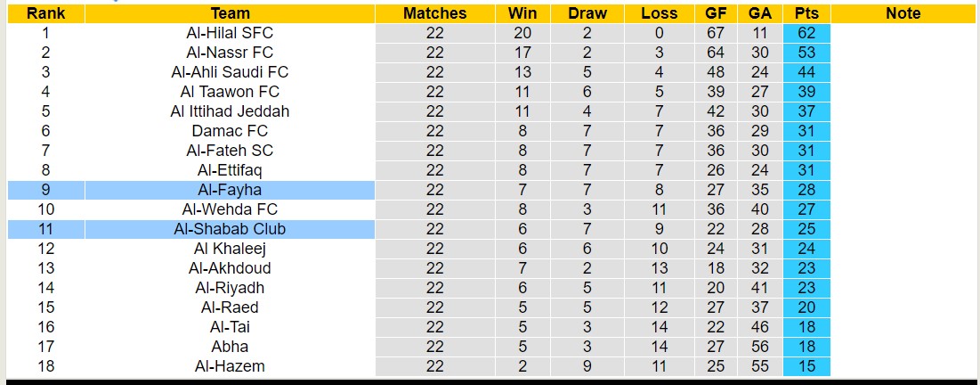Select the GF column header
The height and width of the screenshot is (385, 980).
pyautogui.click(x=716, y=13)
